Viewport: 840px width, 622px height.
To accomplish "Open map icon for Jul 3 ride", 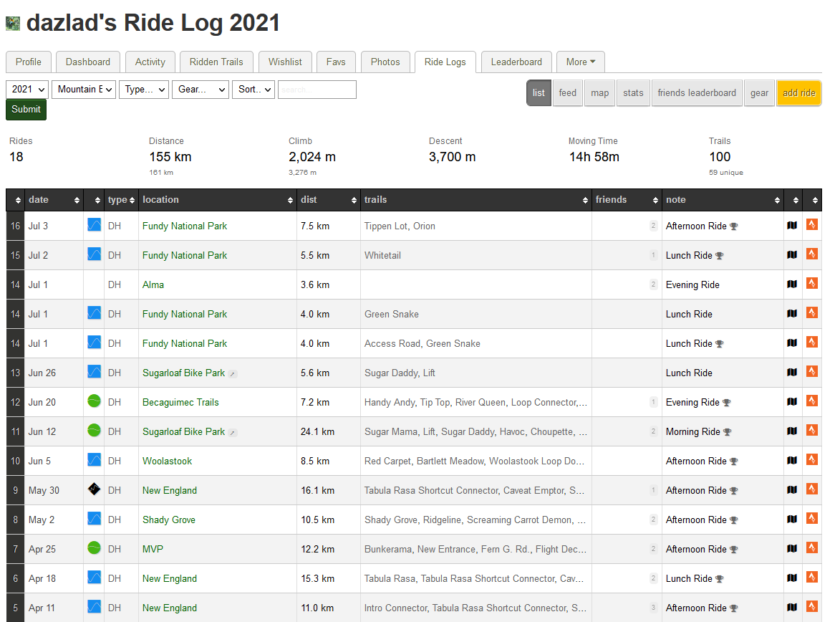I will pos(792,225).
